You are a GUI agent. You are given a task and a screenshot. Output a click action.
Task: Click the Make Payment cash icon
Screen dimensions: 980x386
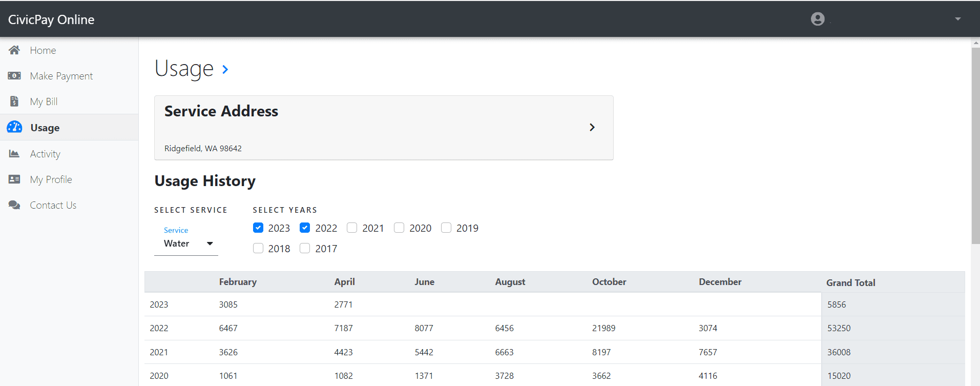[x=14, y=75]
